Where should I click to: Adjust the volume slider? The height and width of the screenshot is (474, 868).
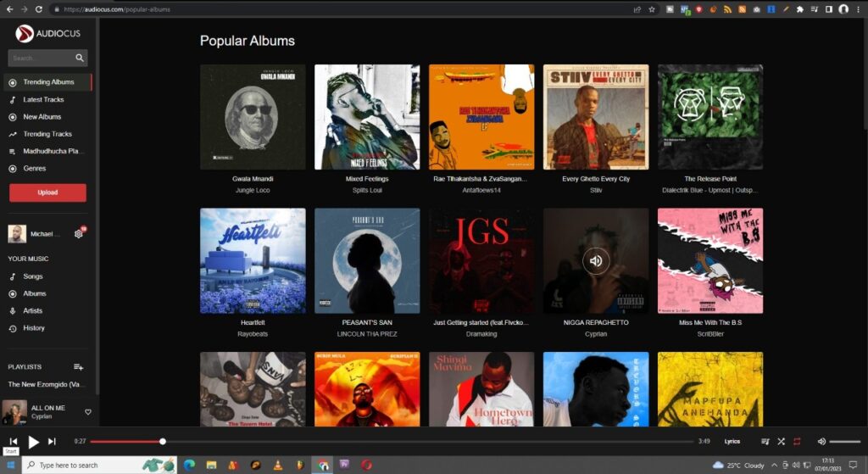[845, 441]
